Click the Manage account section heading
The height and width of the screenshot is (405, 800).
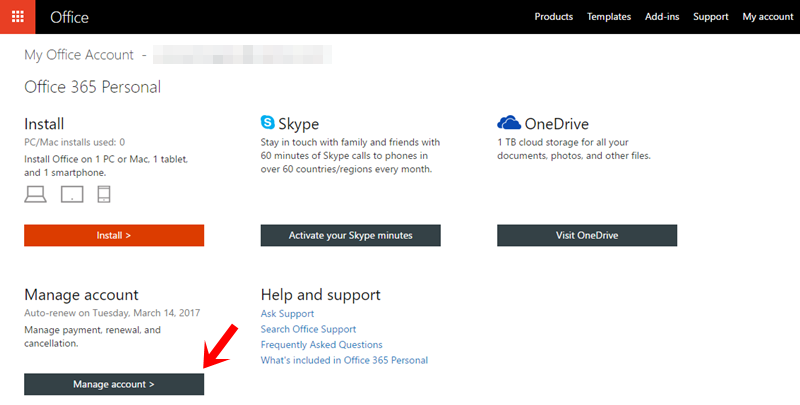pos(81,294)
